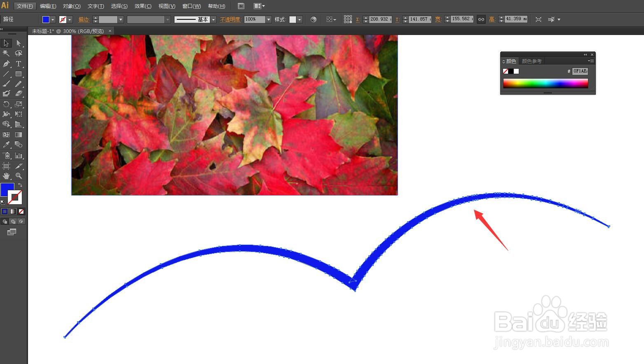Viewport: 644px width, 364px height.
Task: Activate the Rotate tool
Action: click(x=6, y=104)
